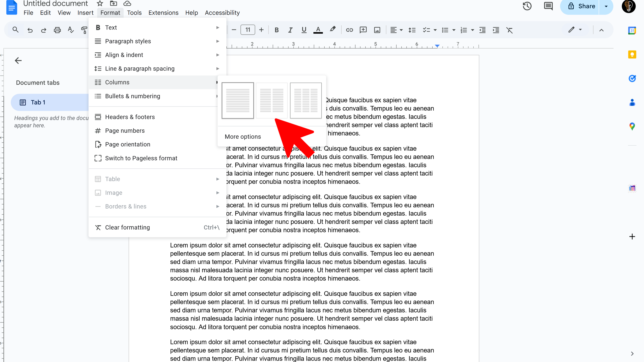Open the File menu
The height and width of the screenshot is (362, 644).
(x=28, y=13)
